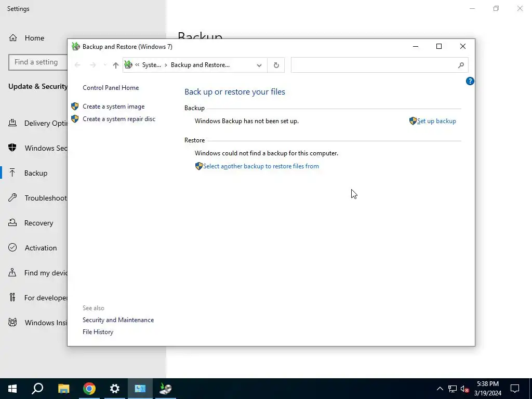Open taskbar Search
The height and width of the screenshot is (399, 532).
pyautogui.click(x=37, y=389)
